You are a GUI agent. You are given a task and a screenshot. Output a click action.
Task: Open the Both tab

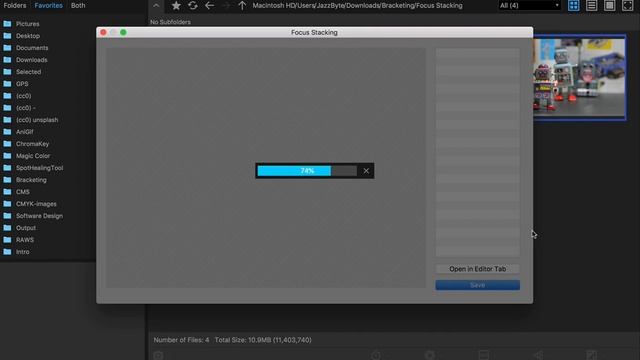78,5
